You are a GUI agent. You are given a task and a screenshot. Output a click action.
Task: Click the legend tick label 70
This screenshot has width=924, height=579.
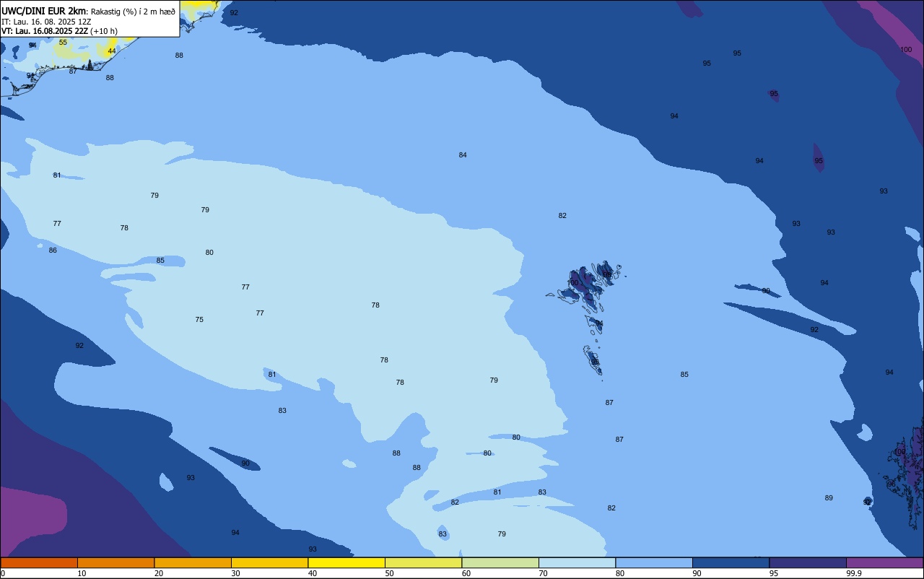click(x=544, y=573)
